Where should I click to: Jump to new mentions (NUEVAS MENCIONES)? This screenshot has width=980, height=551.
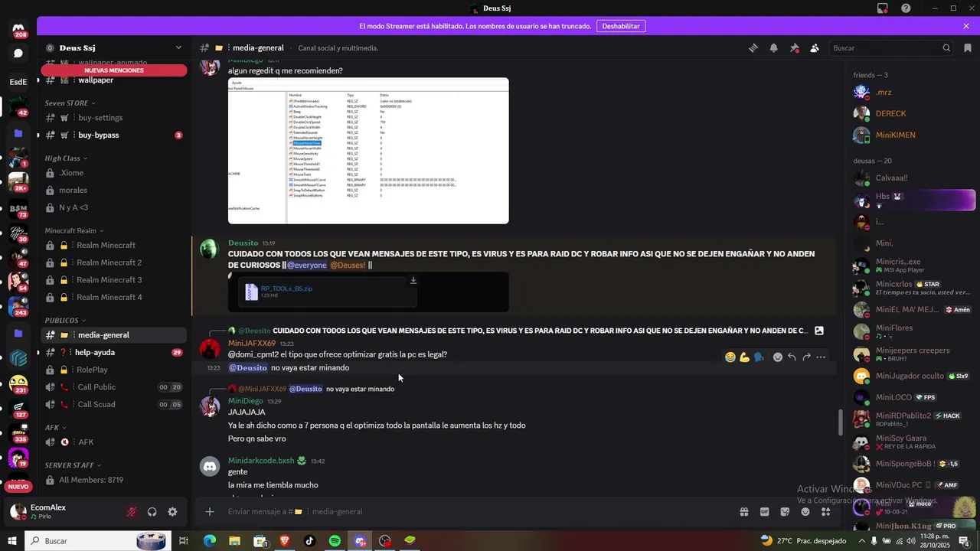[x=114, y=70]
